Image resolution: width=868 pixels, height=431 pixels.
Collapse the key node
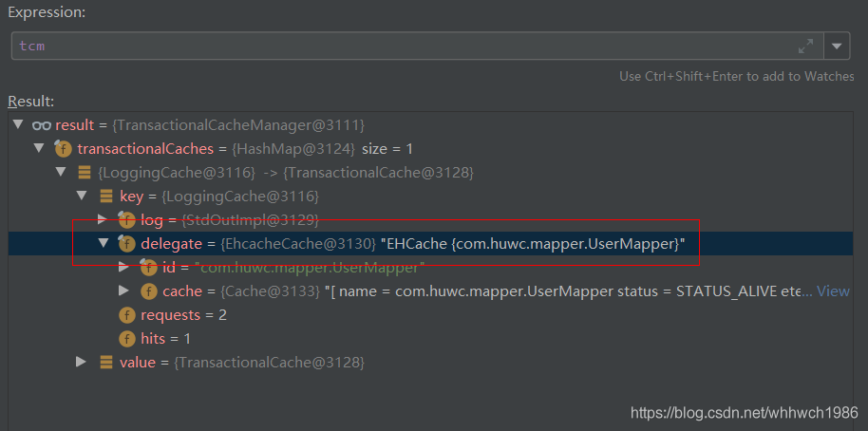[x=83, y=197]
